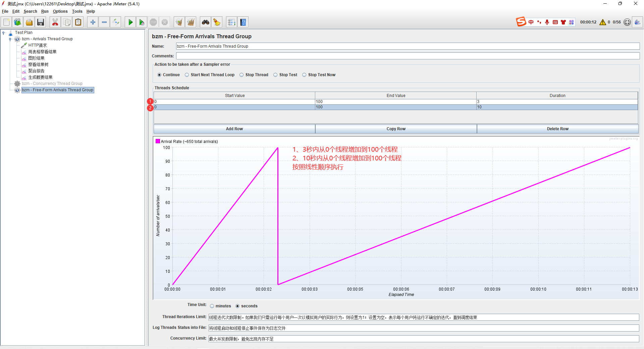Click the Delete Row button
The width and height of the screenshot is (644, 349).
[558, 129]
